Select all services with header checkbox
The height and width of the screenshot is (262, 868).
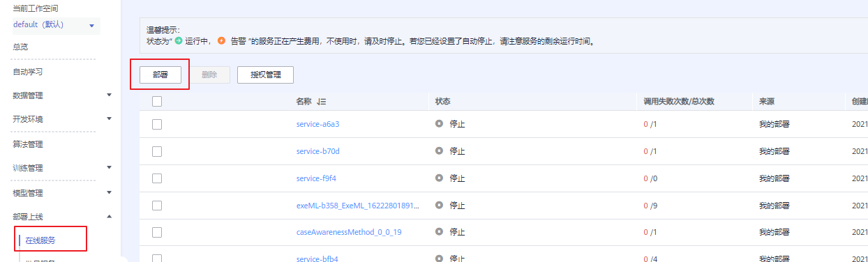(x=157, y=101)
